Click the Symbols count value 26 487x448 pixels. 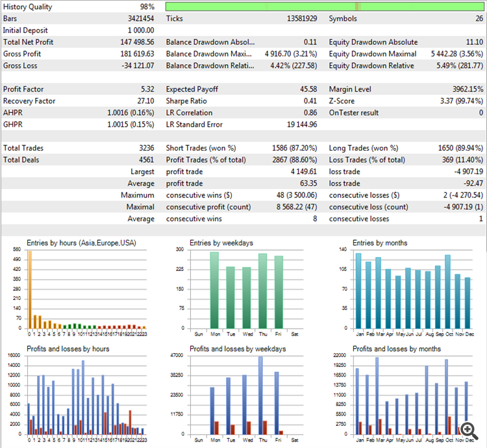point(479,19)
